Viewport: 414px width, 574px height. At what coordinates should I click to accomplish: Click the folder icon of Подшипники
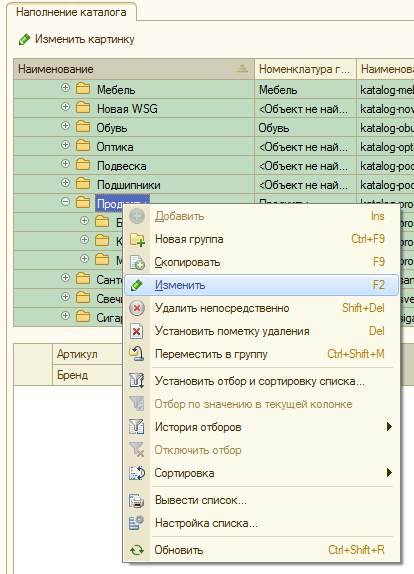point(83,184)
